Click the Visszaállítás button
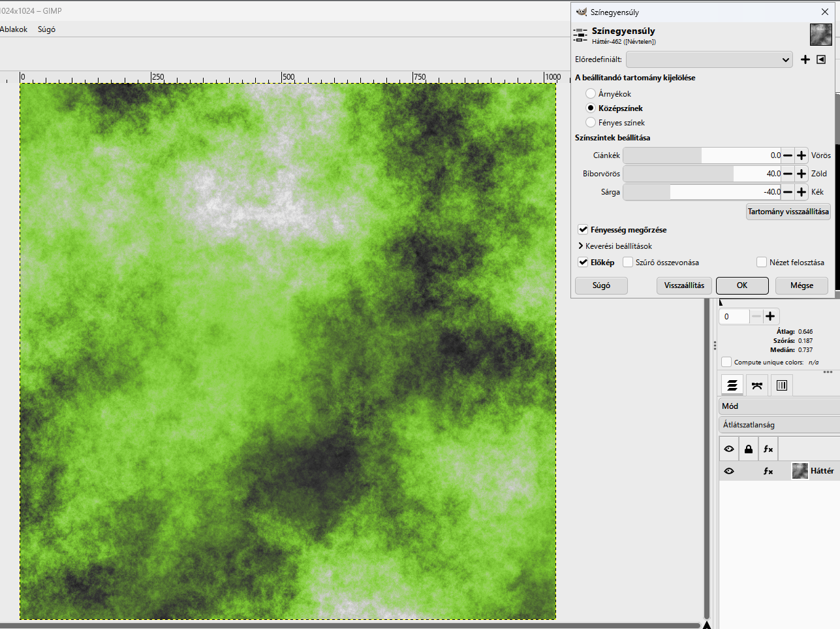Screen dimensions: 840x629 [684, 285]
